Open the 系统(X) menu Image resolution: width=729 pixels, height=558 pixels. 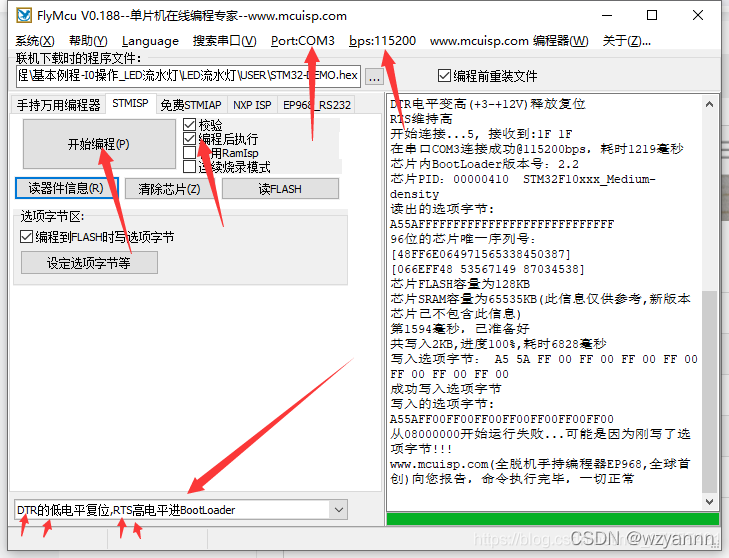[x=35, y=41]
